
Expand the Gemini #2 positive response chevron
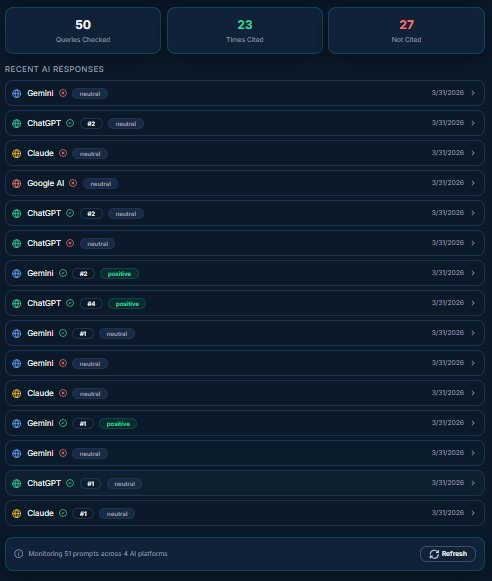pos(473,273)
